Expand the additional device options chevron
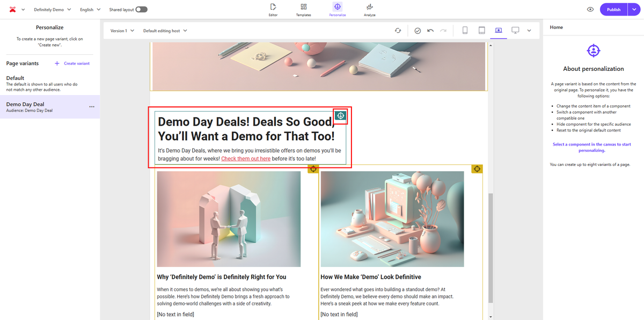644x320 pixels. coord(529,31)
